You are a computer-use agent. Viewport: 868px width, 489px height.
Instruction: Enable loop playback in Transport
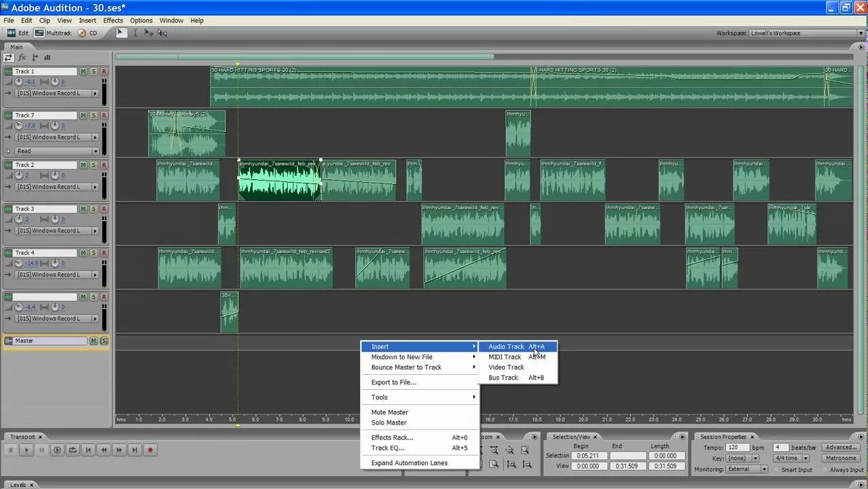click(73, 450)
